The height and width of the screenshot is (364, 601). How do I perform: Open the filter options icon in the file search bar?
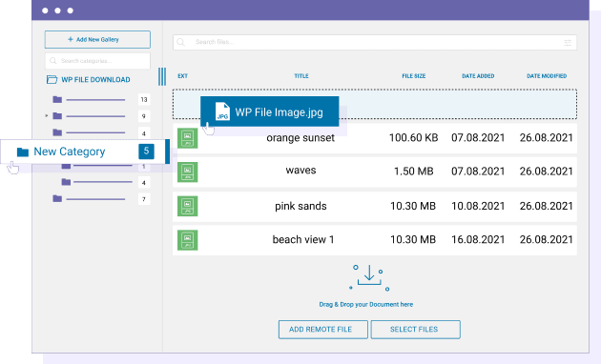pyautogui.click(x=568, y=43)
